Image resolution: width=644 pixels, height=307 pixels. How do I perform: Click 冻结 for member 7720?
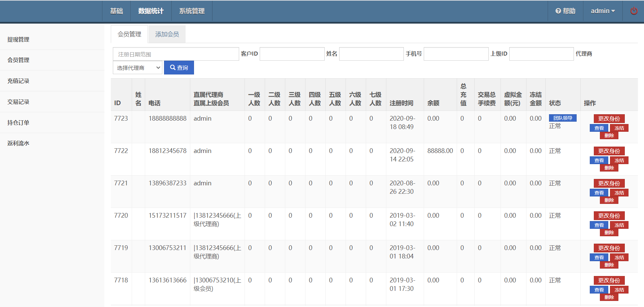619,225
